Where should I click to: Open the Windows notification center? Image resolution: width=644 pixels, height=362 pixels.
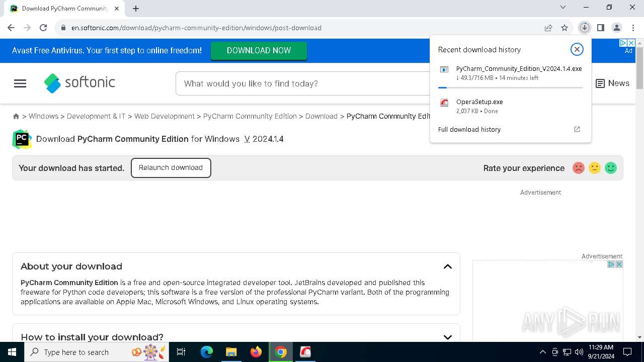(627, 352)
